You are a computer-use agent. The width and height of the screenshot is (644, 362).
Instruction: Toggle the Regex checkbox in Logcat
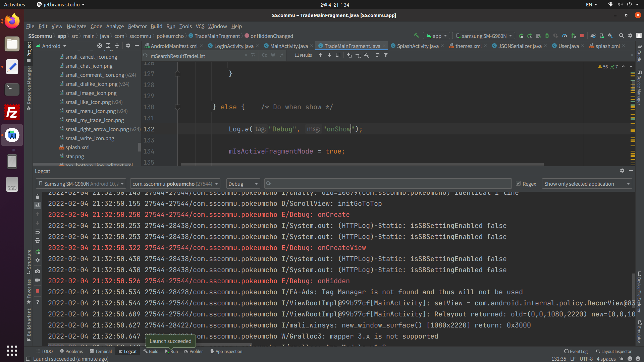(518, 183)
